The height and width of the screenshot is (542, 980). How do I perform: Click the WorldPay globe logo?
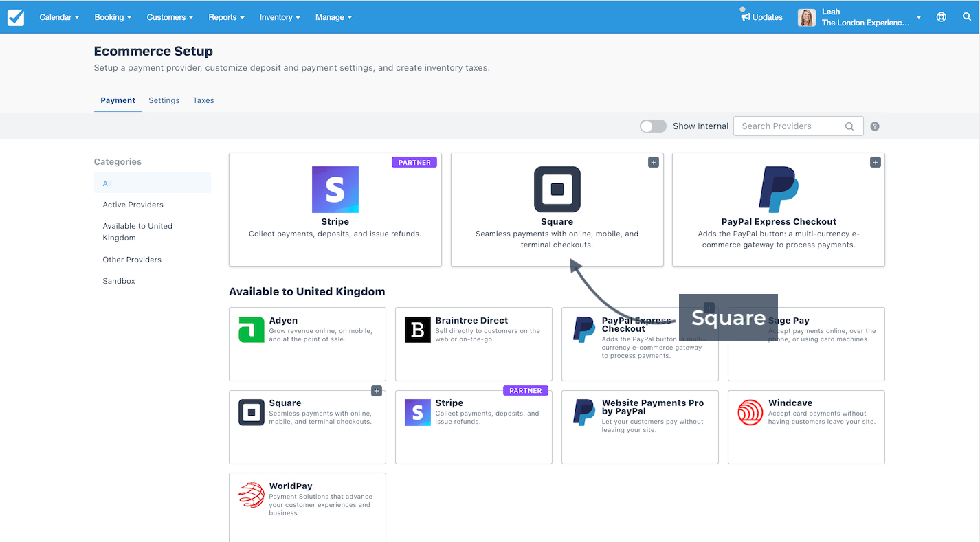click(252, 495)
